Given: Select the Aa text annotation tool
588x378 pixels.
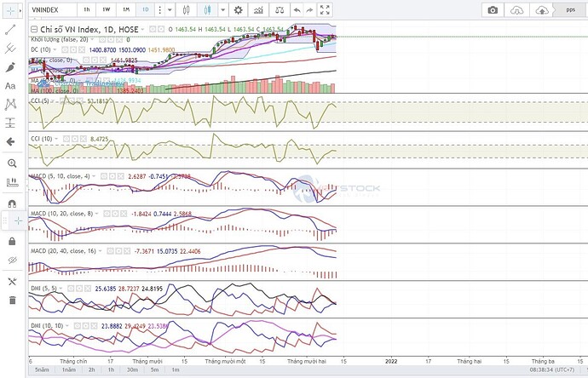Looking at the screenshot, I should 10,86.
